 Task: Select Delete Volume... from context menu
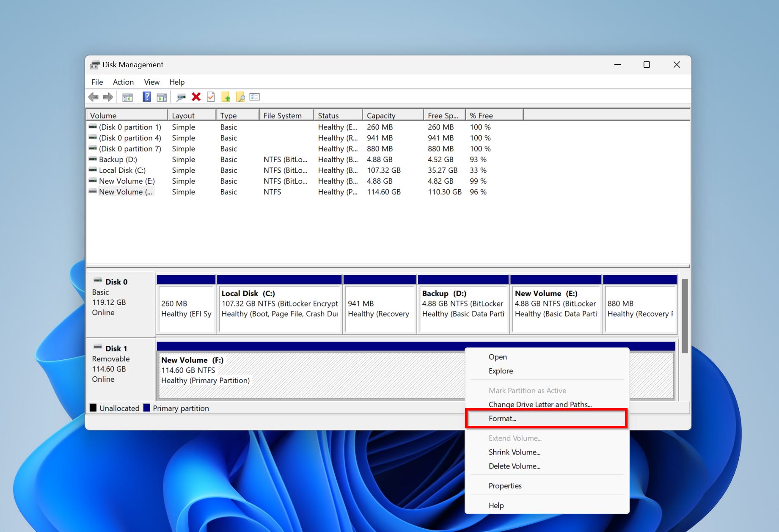pos(514,466)
